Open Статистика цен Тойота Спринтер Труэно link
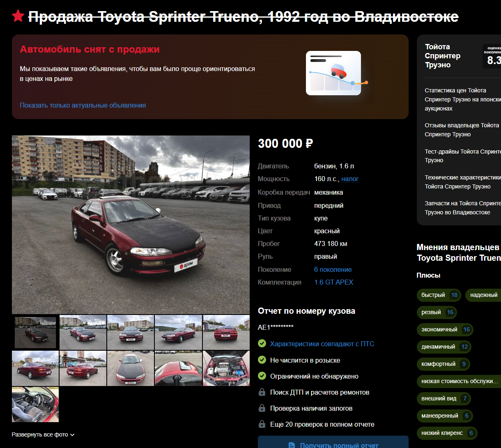 click(463, 99)
